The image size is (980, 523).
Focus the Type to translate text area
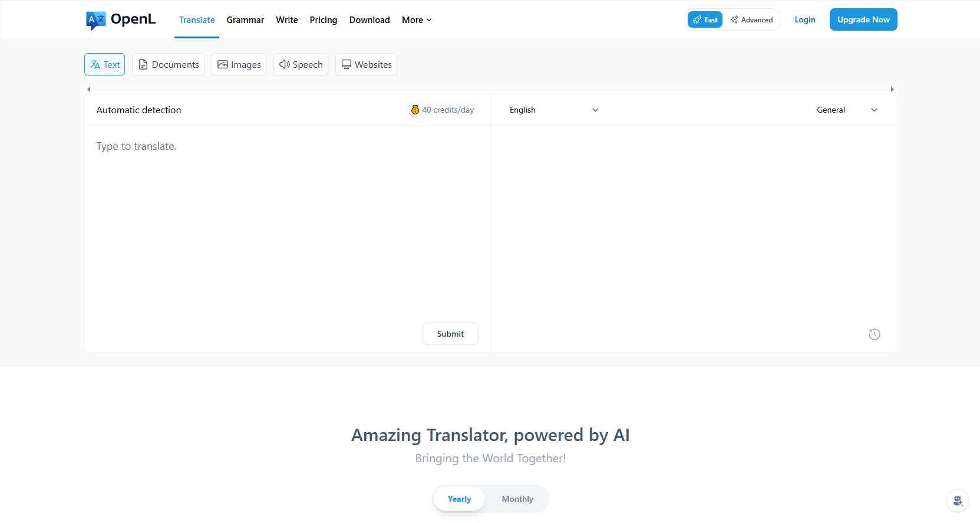287,224
